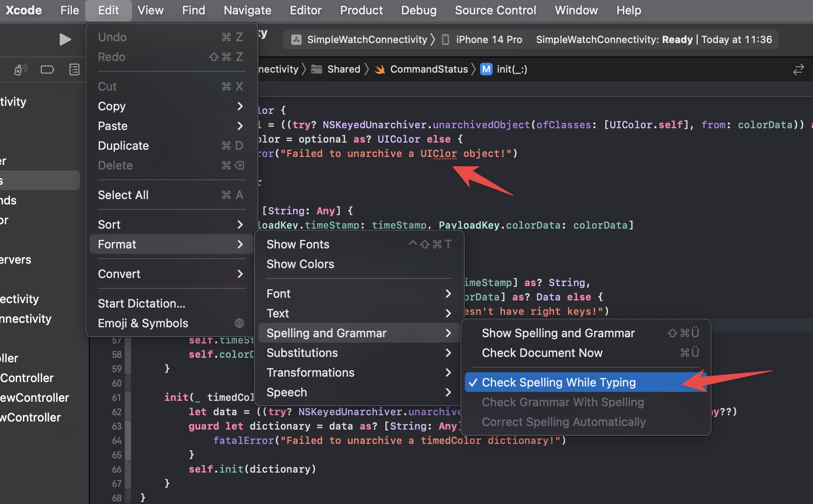Click the misspelled word UIClor in code
This screenshot has height=504, width=813.
click(x=438, y=153)
